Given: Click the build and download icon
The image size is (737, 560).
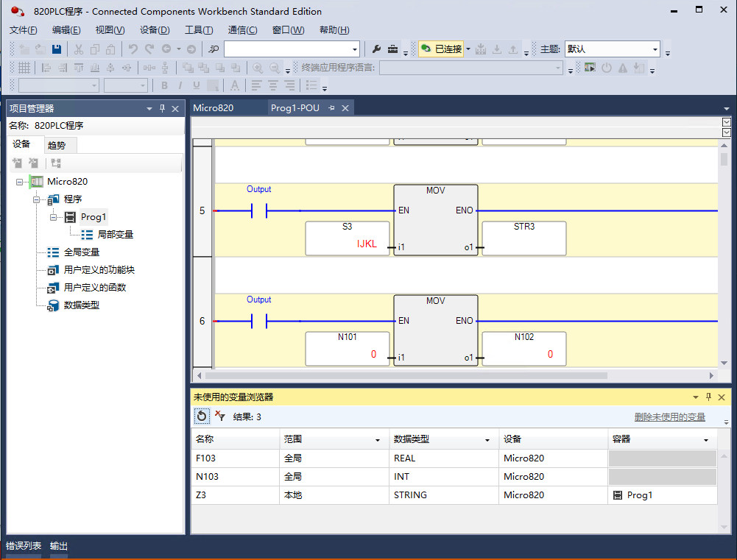Looking at the screenshot, I should point(481,49).
